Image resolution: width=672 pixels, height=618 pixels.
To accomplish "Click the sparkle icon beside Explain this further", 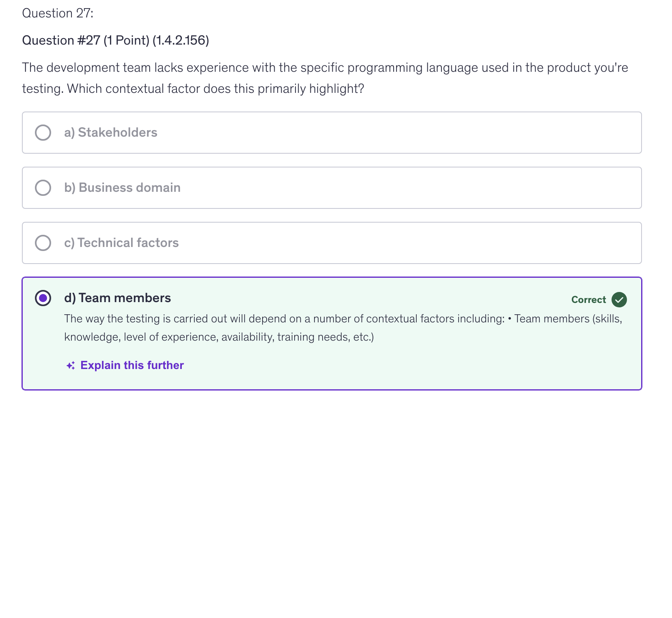I will [71, 366].
